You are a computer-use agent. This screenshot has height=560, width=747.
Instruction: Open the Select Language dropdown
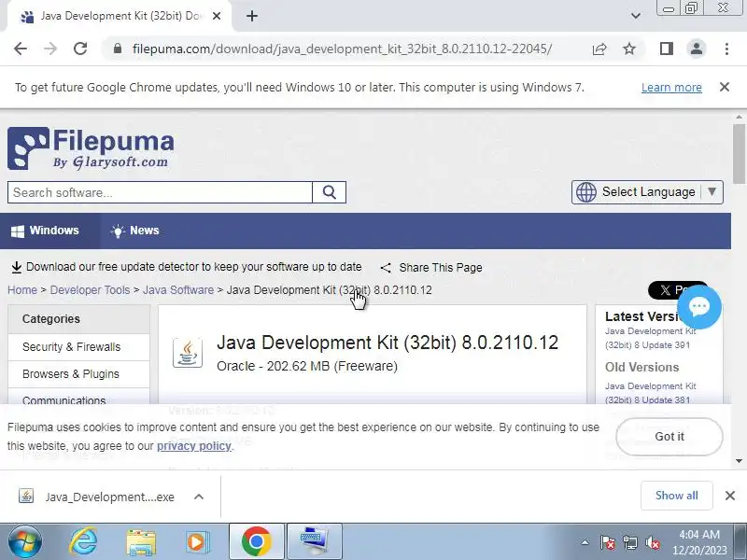click(647, 192)
